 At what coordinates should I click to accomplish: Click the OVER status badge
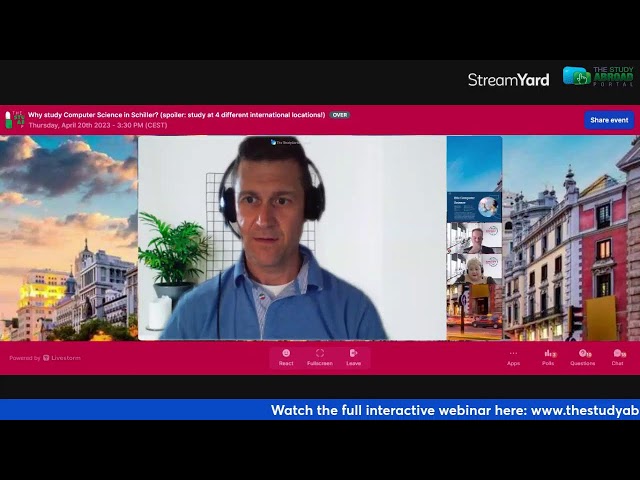tap(340, 115)
